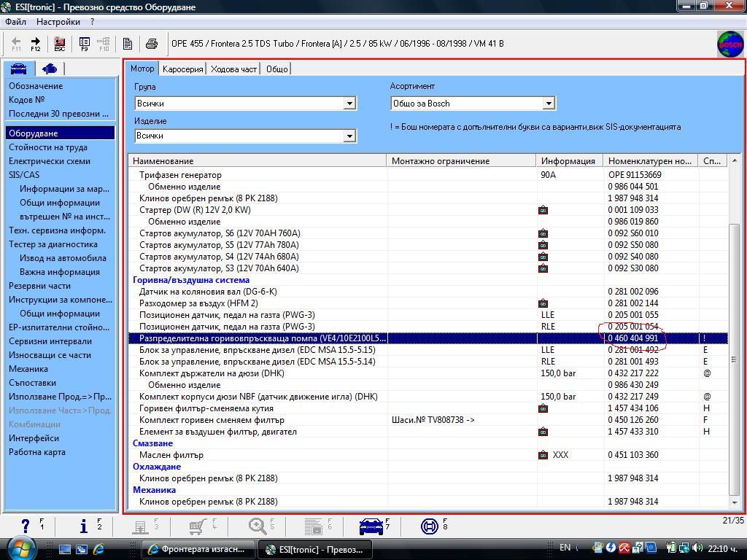Click the printer icon in toolbar
The width and height of the screenshot is (747, 560).
(x=151, y=44)
